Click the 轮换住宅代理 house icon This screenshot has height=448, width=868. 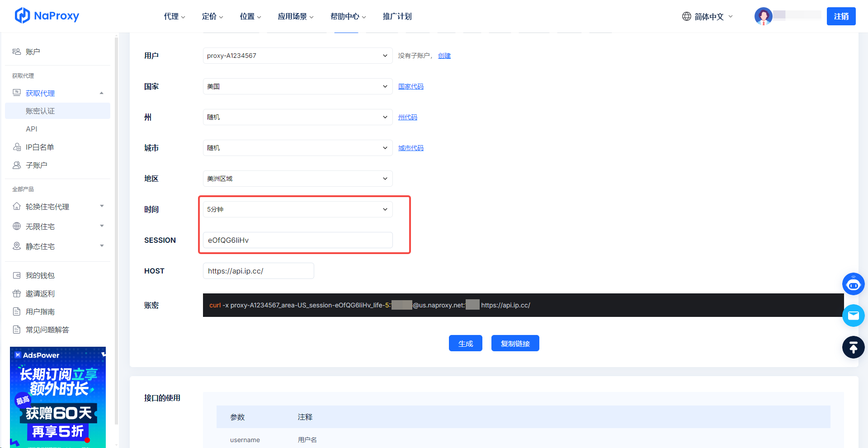coord(17,206)
